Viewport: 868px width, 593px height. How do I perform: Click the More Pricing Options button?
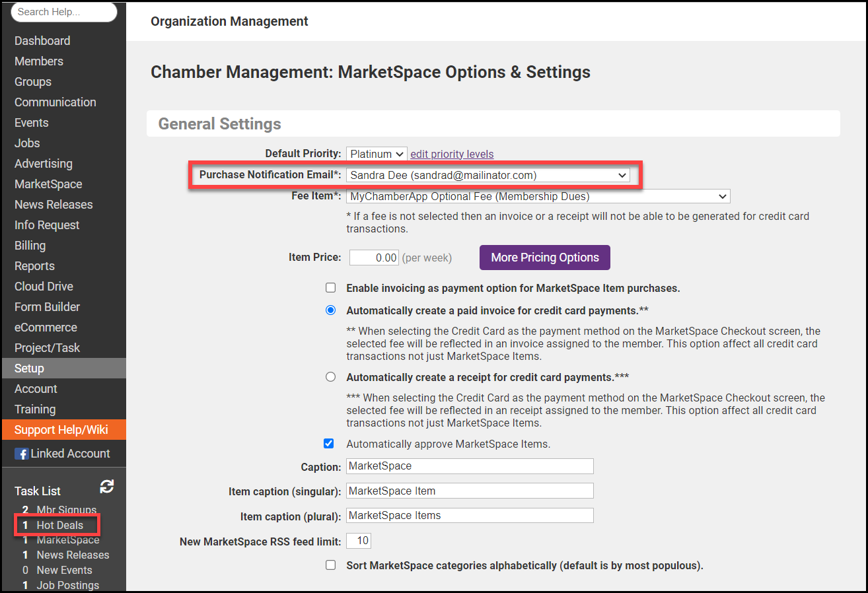(544, 258)
